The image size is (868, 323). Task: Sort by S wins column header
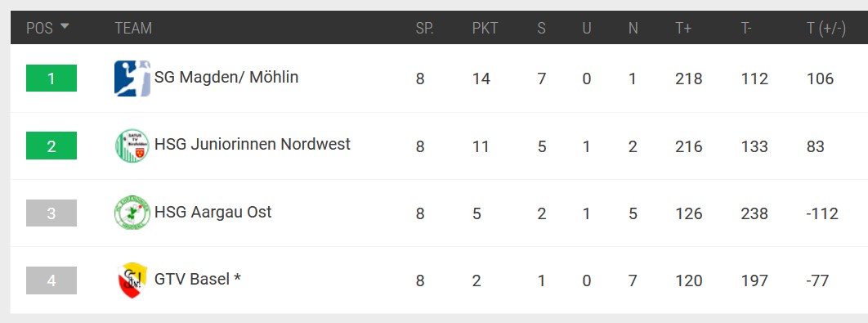541,28
